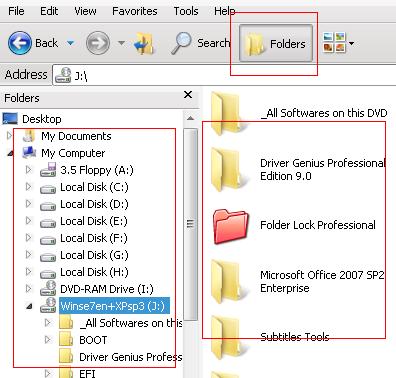Click the _All Softwares on this DVD folder icon
396x378 pixels.
pos(229,113)
